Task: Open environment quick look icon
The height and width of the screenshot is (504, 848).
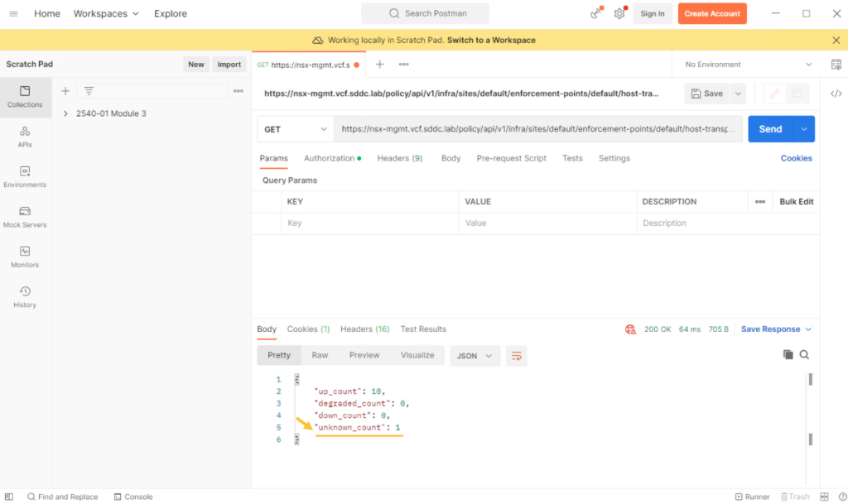Action: pyautogui.click(x=836, y=65)
